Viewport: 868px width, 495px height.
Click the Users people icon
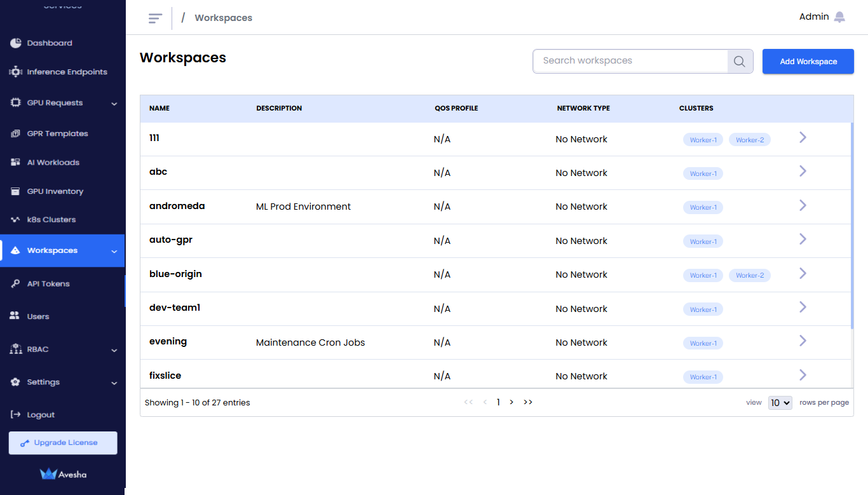coord(16,316)
